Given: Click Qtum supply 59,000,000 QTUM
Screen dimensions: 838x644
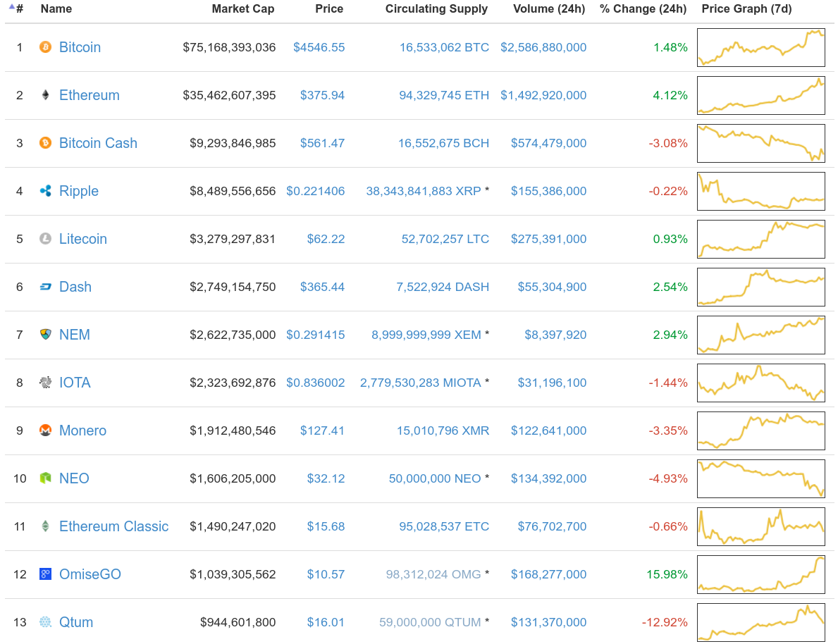Looking at the screenshot, I should 430,621.
